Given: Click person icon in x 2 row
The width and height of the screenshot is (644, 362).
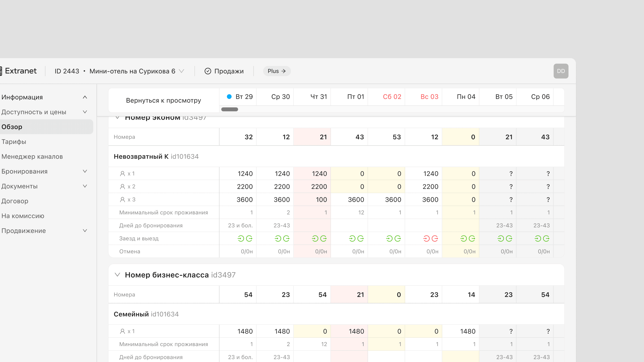Looking at the screenshot, I should (122, 187).
